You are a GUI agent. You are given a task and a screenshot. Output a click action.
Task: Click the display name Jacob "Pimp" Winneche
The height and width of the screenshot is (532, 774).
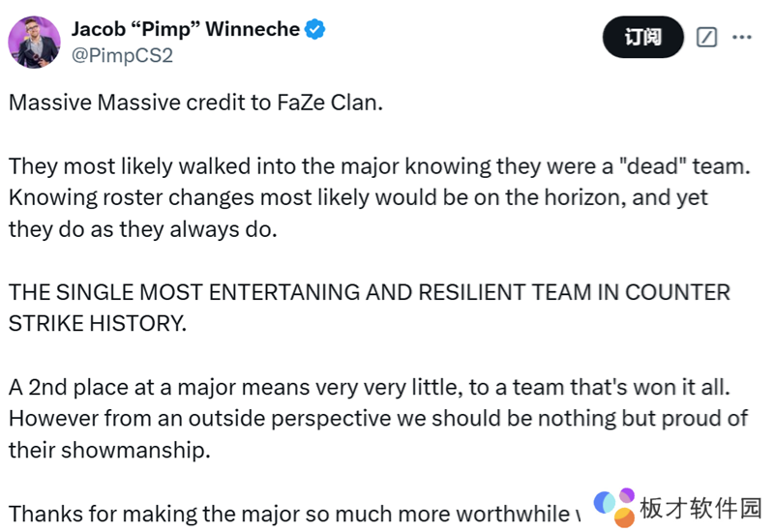[186, 29]
